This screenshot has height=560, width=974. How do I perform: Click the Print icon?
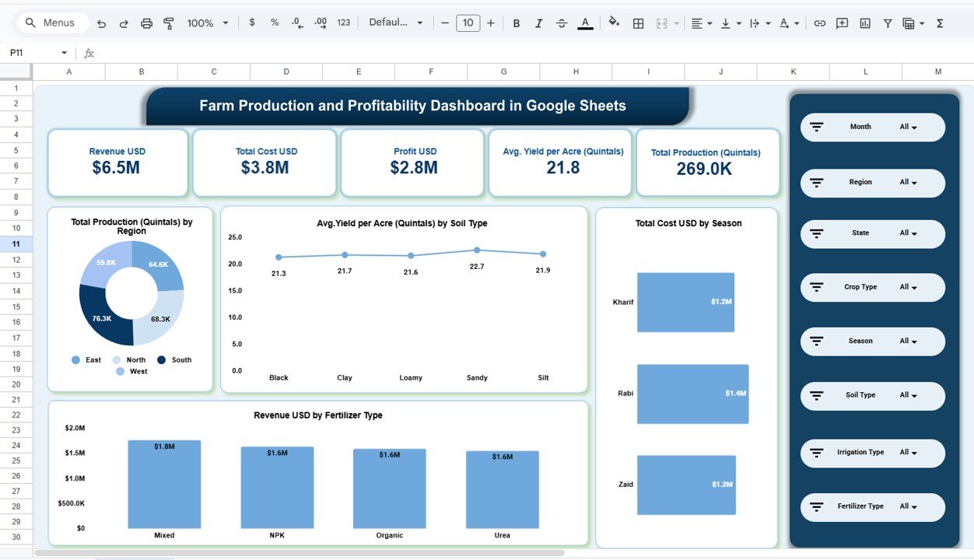[146, 23]
